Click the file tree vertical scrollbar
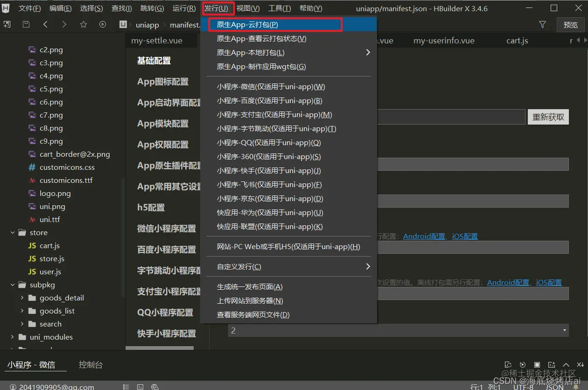 pyautogui.click(x=124, y=238)
